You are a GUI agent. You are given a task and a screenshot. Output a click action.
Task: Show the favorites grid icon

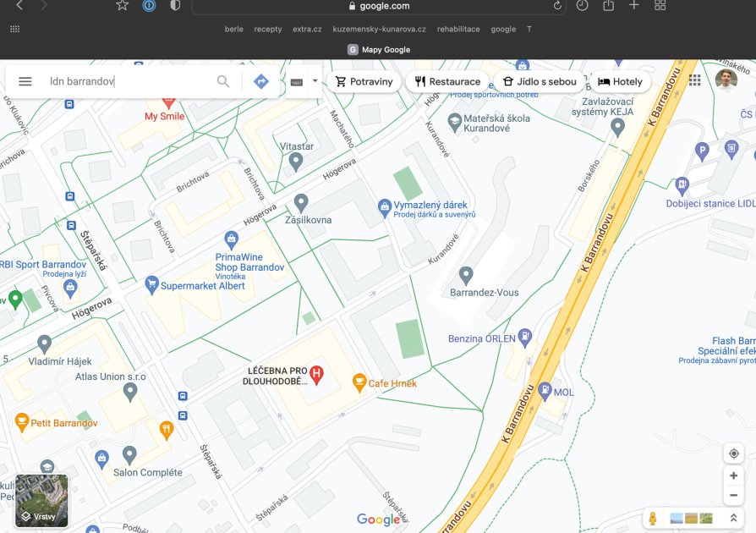[x=15, y=29]
